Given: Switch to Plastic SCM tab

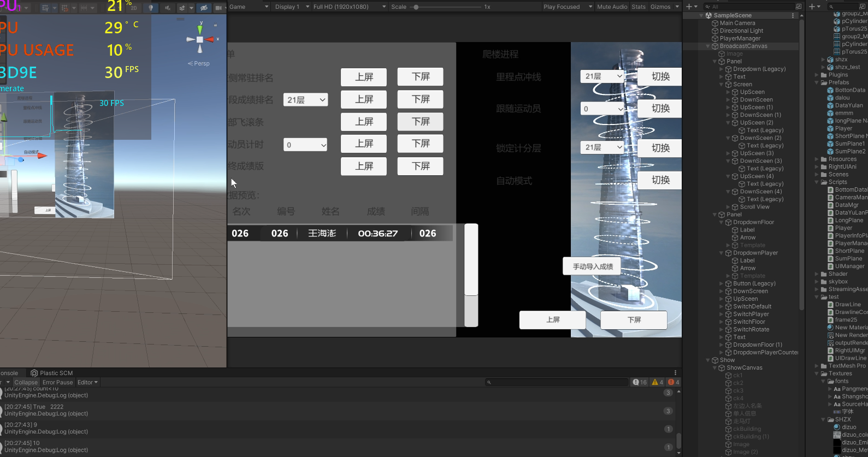Looking at the screenshot, I should (x=52, y=373).
